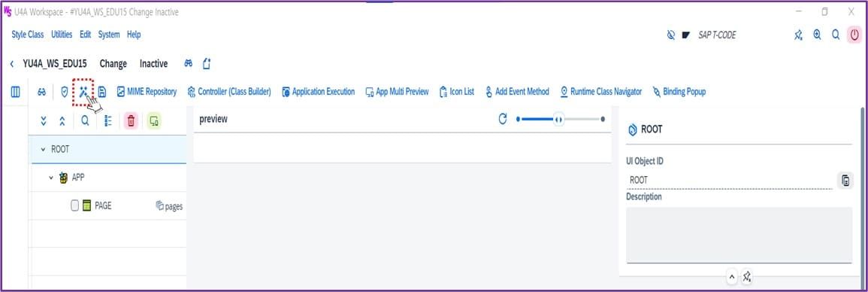Viewport: 868px width, 292px height.
Task: Open the Icon List
Action: pyautogui.click(x=457, y=92)
